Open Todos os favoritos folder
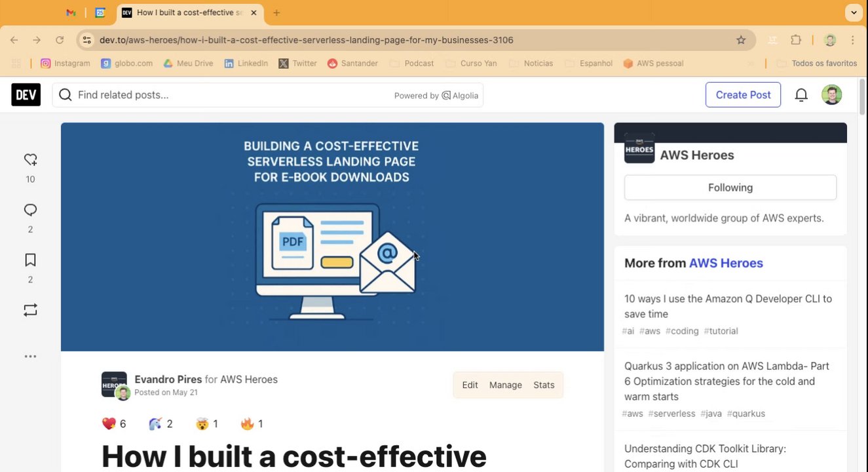 click(x=817, y=64)
